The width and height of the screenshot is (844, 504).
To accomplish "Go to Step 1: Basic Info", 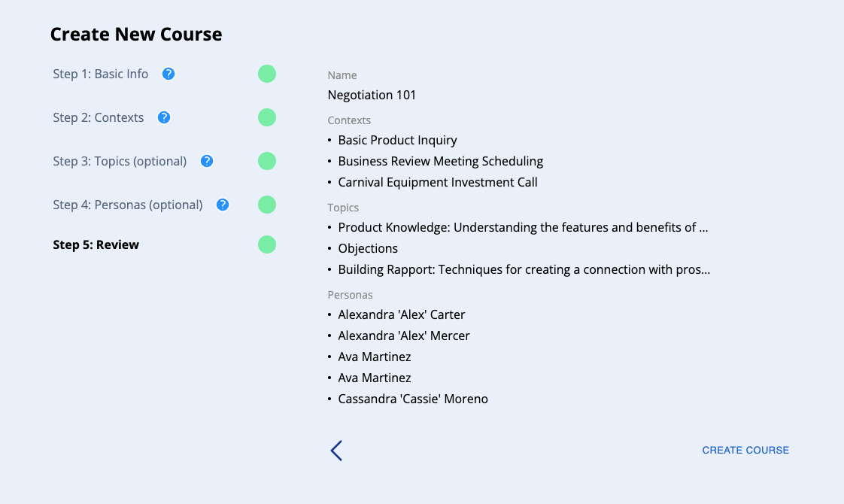I will (101, 74).
